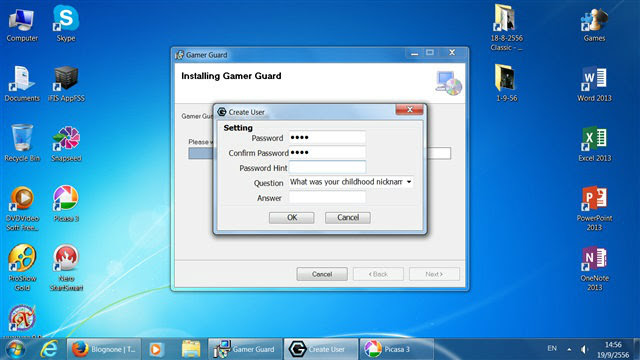Confirm Create User dialog with OK
This screenshot has height=360, width=640.
(x=291, y=218)
